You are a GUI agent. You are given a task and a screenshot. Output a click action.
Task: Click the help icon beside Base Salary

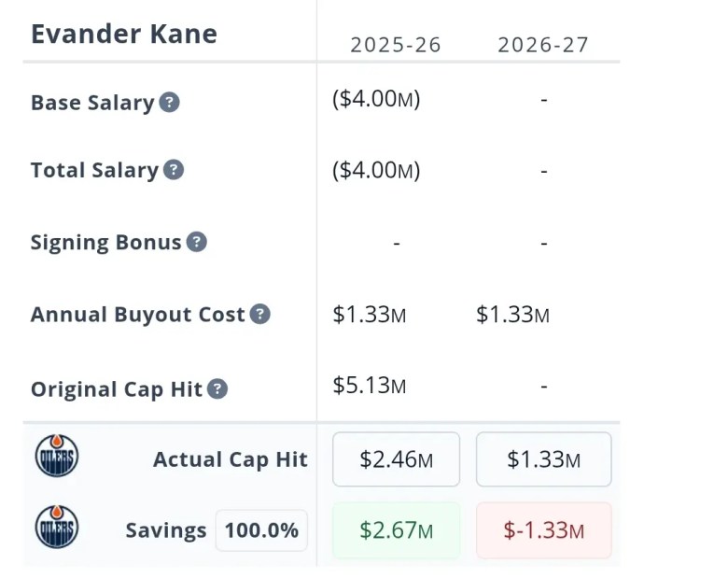(x=169, y=103)
